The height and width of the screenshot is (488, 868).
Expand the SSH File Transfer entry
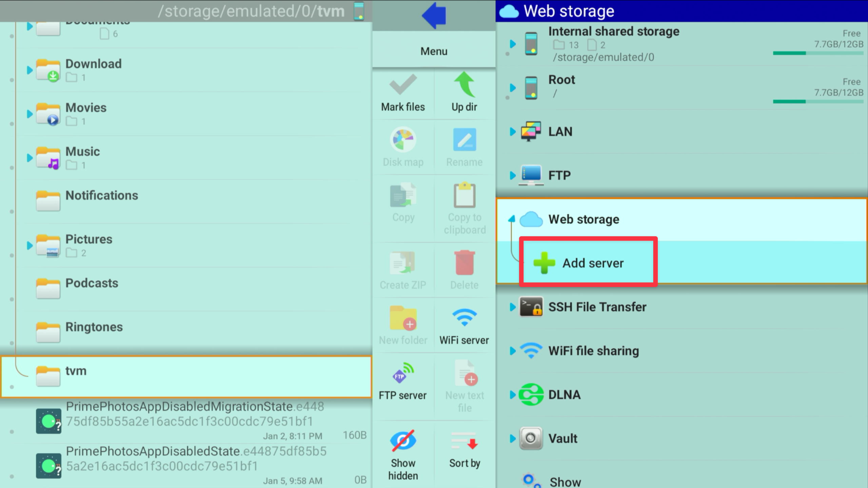[513, 307]
